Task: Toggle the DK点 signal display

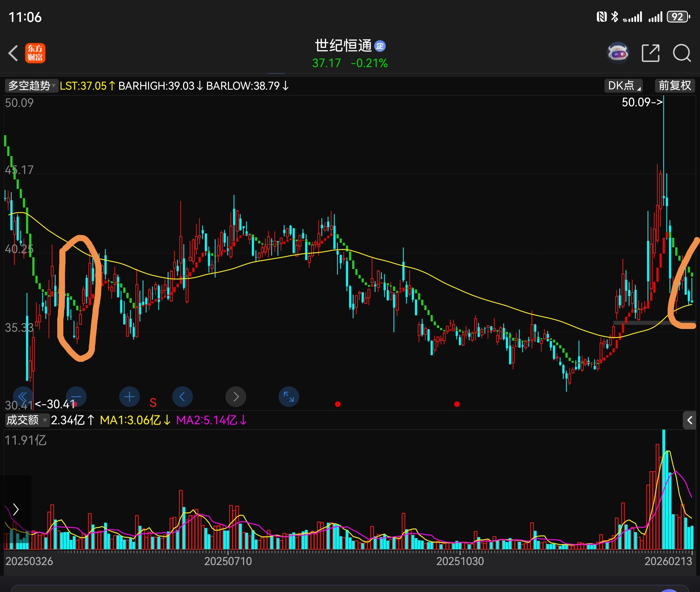Action: click(623, 86)
